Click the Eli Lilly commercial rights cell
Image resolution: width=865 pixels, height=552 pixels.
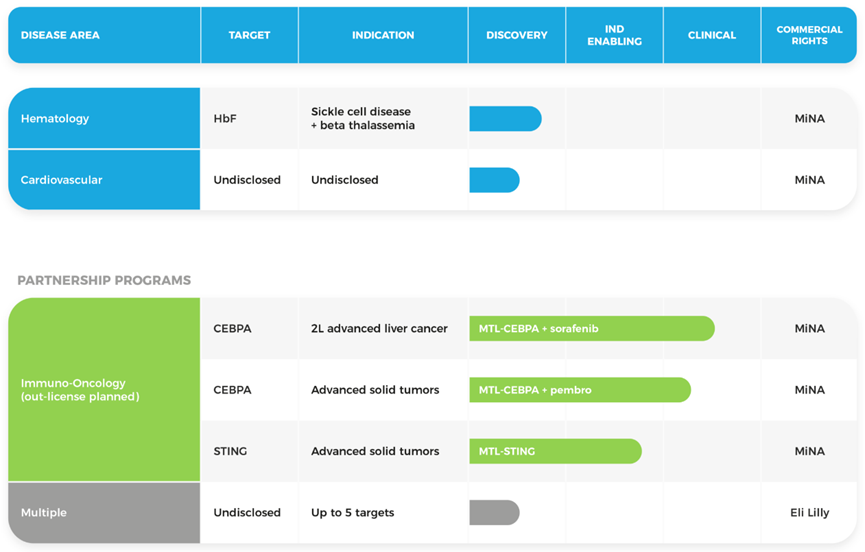point(809,513)
